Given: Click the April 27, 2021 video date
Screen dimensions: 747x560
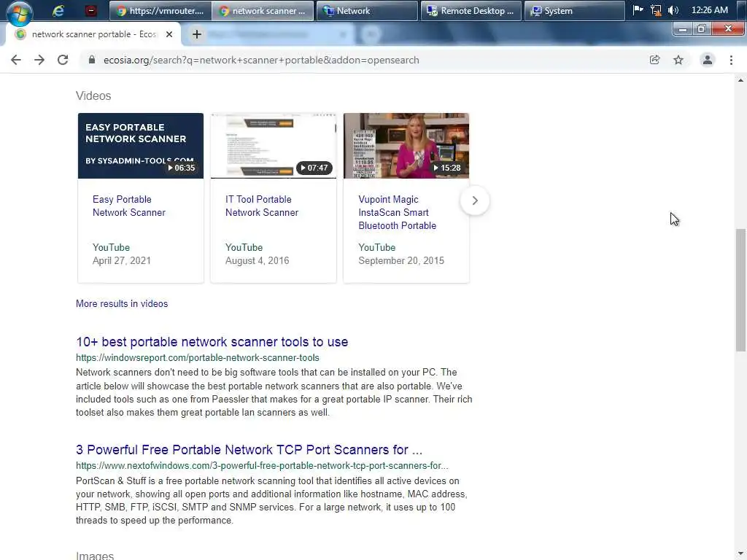Looking at the screenshot, I should coord(122,261).
